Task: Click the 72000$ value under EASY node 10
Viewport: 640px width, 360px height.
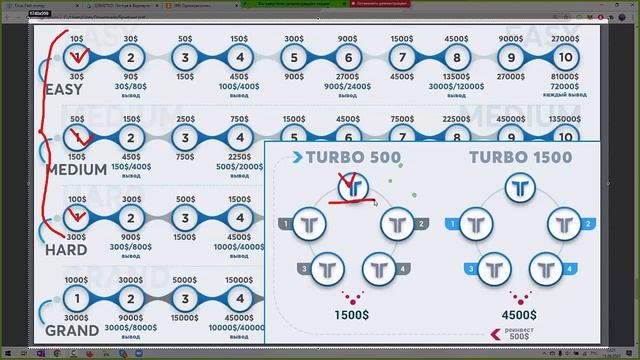Action: [565, 87]
